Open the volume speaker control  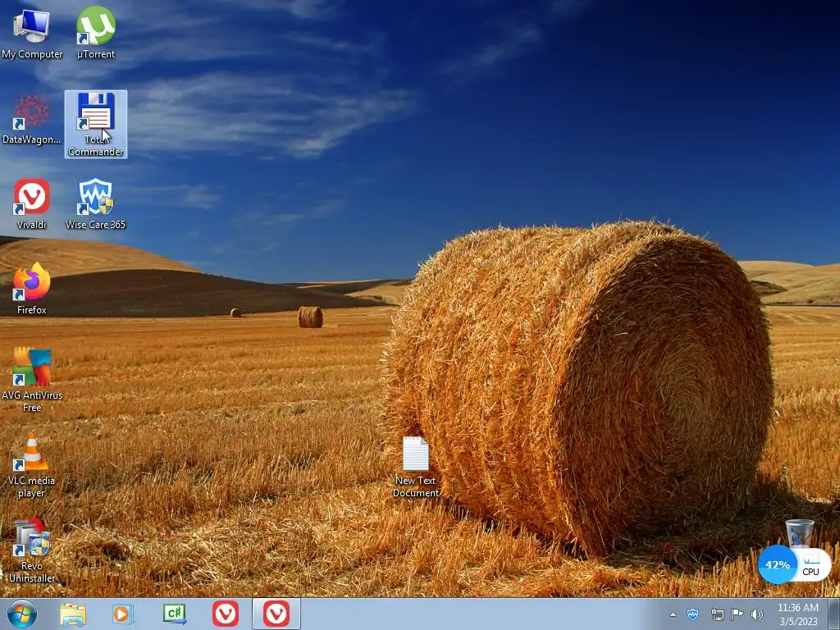coord(757,614)
